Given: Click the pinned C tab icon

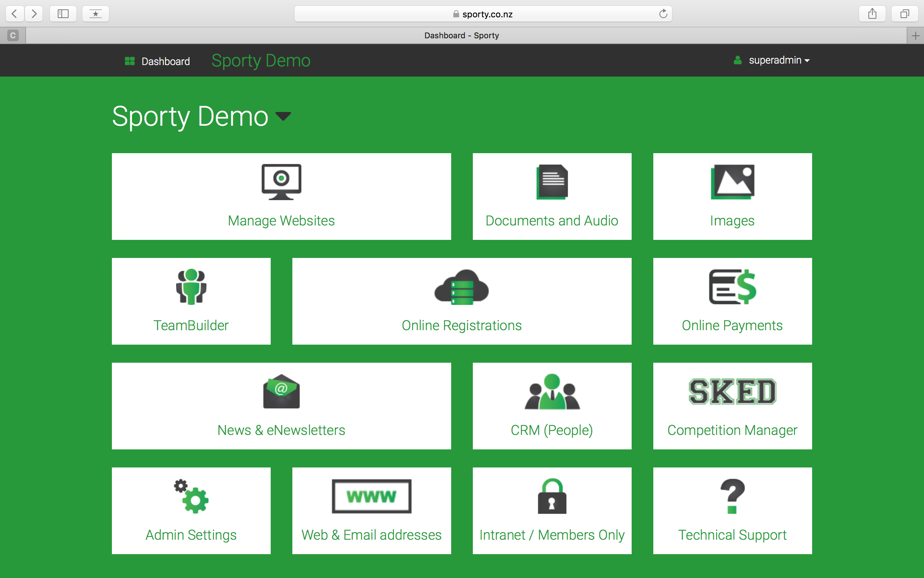Looking at the screenshot, I should (x=13, y=35).
